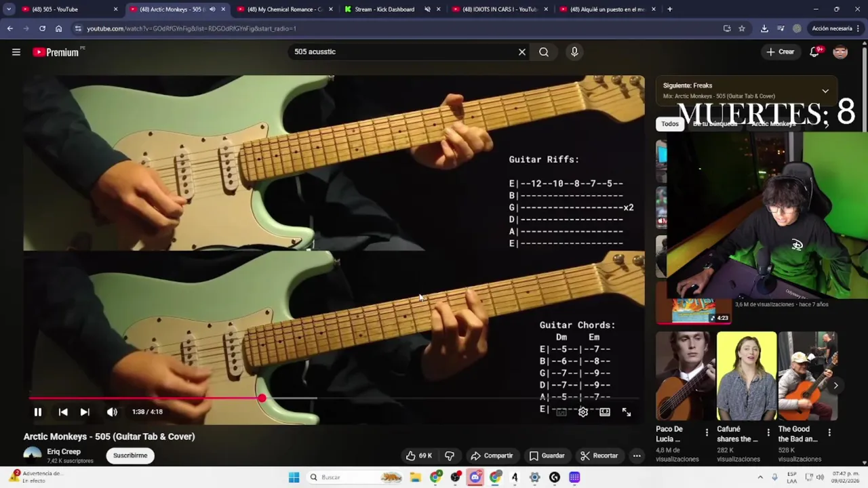Viewport: 868px width, 488px height.
Task: Dislike the video
Action: (x=449, y=455)
